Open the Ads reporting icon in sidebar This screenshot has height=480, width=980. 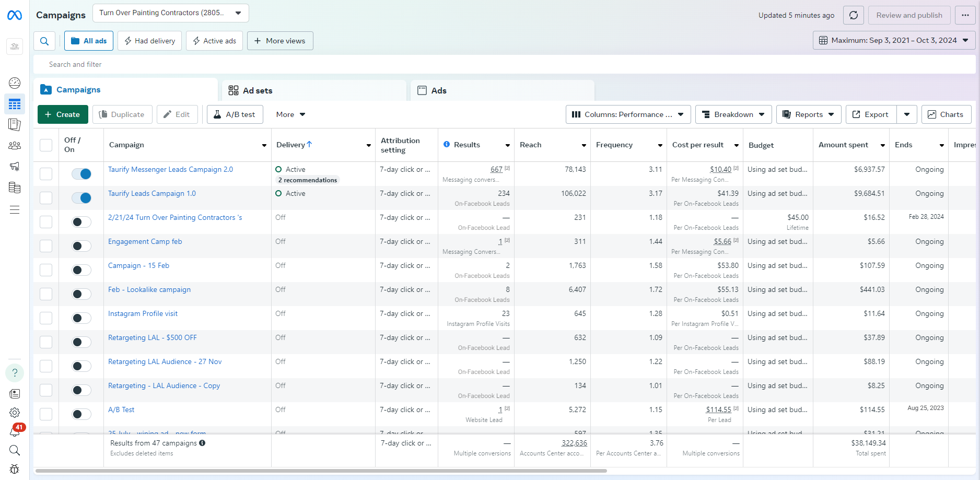15,125
